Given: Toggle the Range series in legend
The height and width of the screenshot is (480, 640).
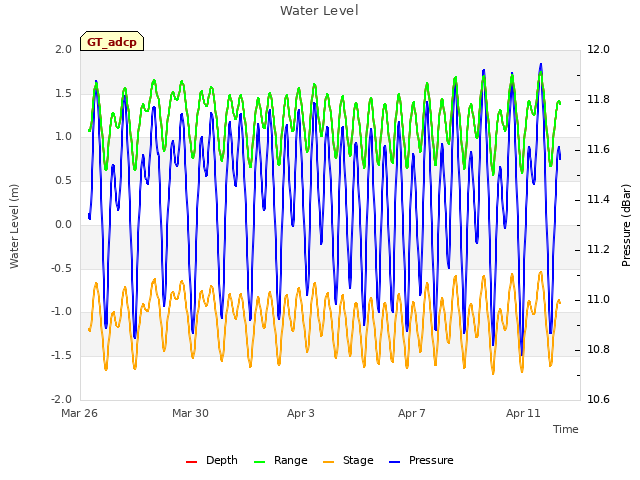Looking at the screenshot, I should (x=280, y=460).
